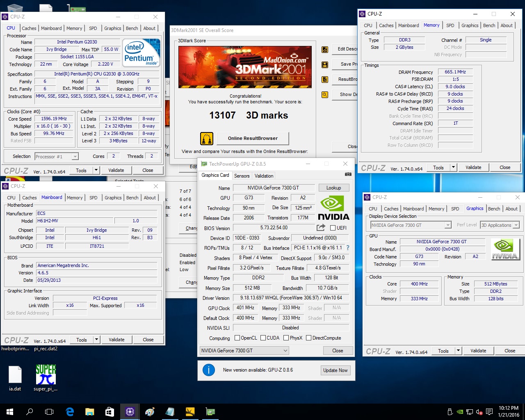Viewport: 525px width, 420px height.
Task: Click the blue info icon in update notice
Action: tap(209, 370)
